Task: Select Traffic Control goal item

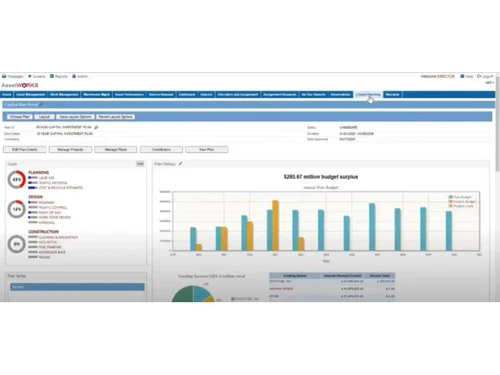Action: (53, 207)
